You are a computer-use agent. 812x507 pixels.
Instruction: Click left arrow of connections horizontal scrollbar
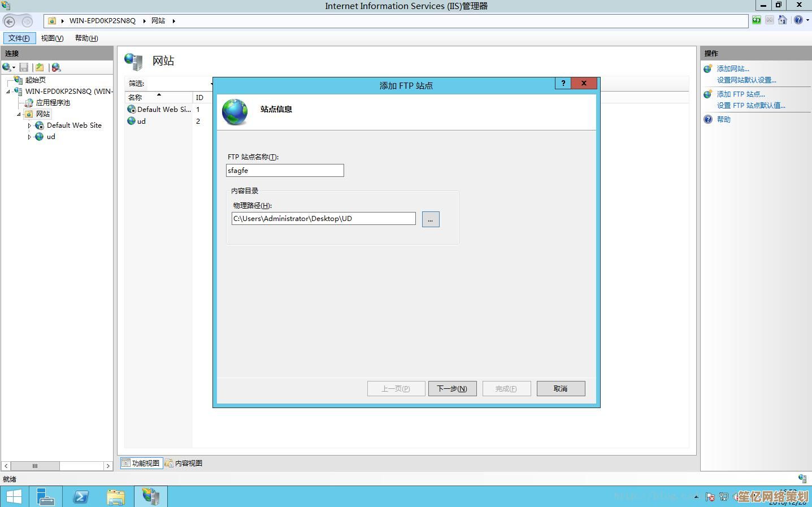point(6,466)
